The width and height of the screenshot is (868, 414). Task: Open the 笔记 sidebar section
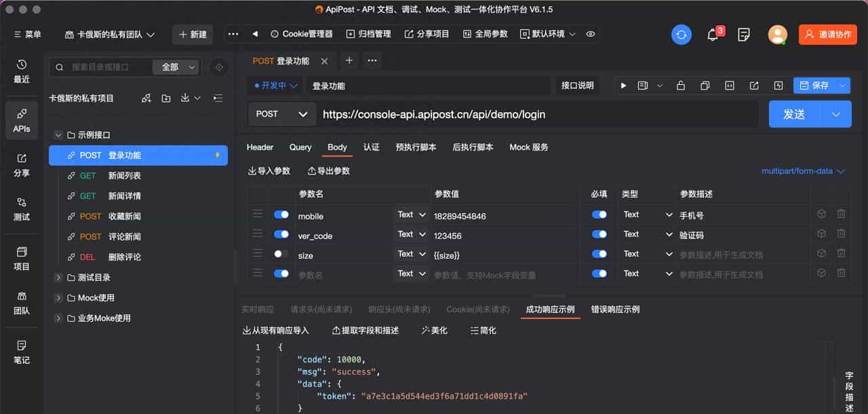22,352
